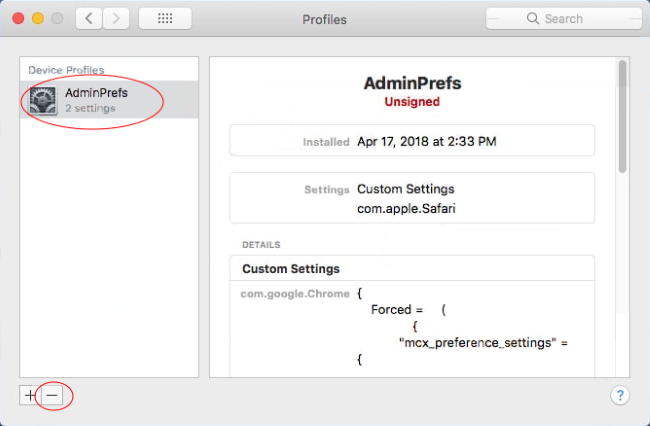Open help with the question mark button
650x426 pixels.
coord(620,395)
